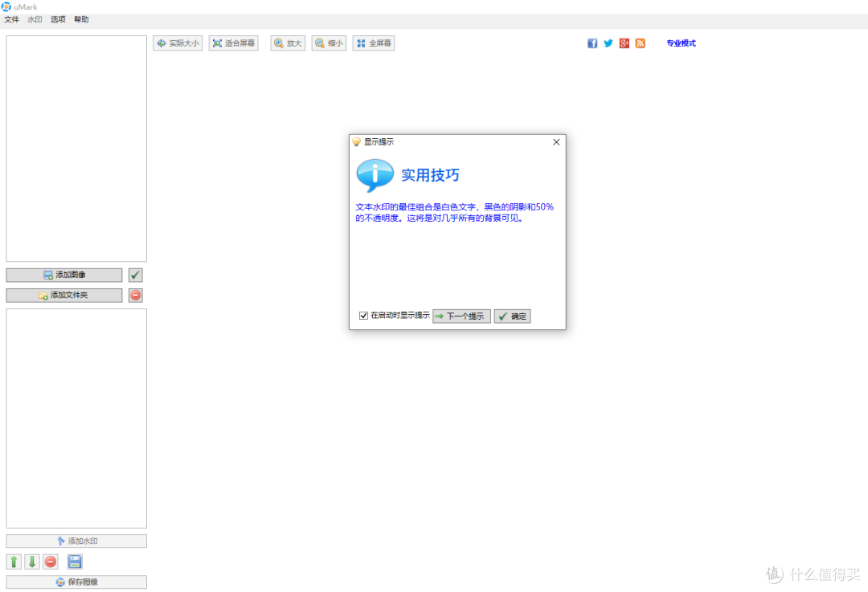Click the 添加文件夹 button
Image resolution: width=868 pixels, height=592 pixels.
point(64,296)
